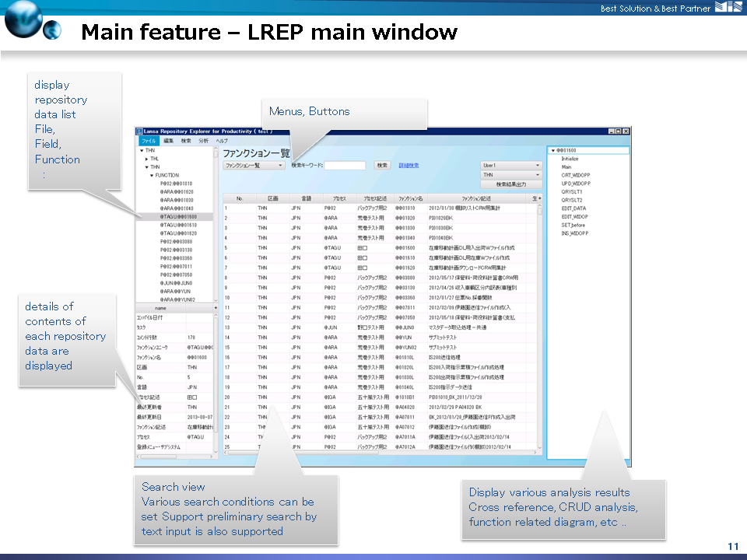
Task: Click the tree panel vertical scrollbar
Action: 216,224
